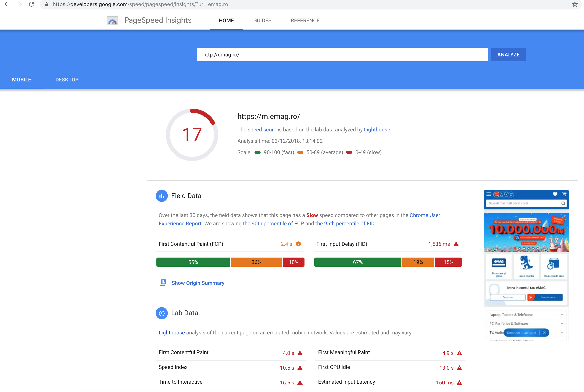Click the green 55% FCP bar segment

[193, 262]
